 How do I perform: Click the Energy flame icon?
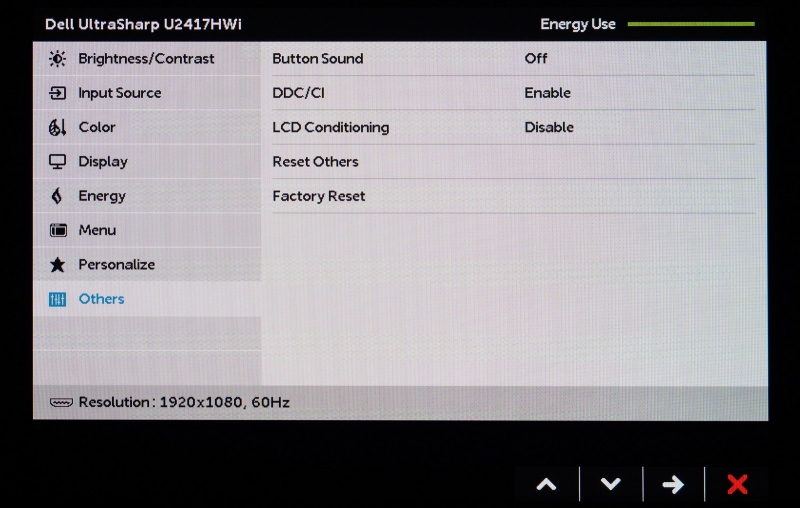(x=57, y=196)
